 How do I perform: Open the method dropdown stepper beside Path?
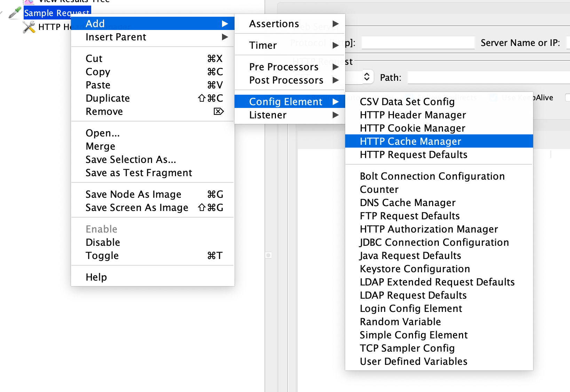coord(367,77)
